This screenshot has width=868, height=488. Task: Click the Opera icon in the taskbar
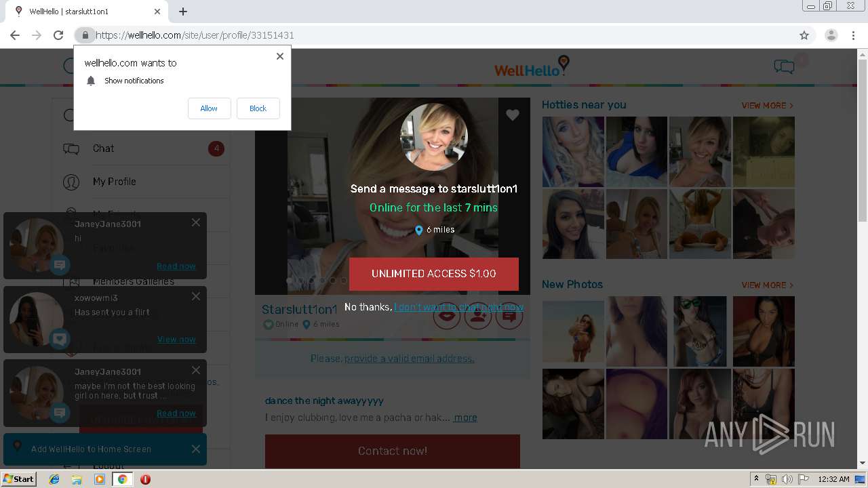(145, 479)
